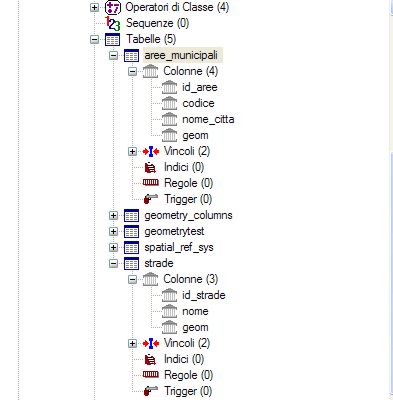The image size is (393, 400).
Task: Click the Trigger gun icon under aree_municipali
Action: (x=151, y=199)
